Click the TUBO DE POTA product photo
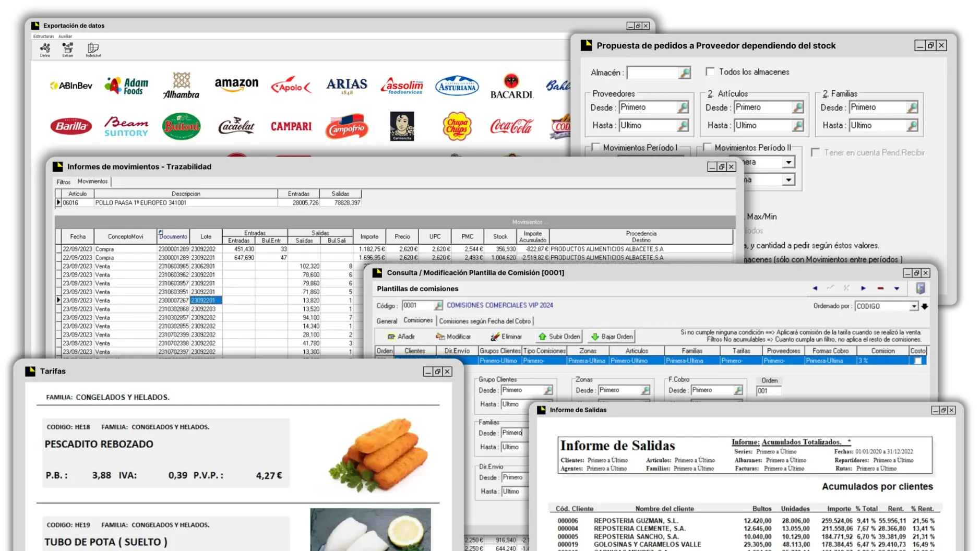 pyautogui.click(x=371, y=530)
